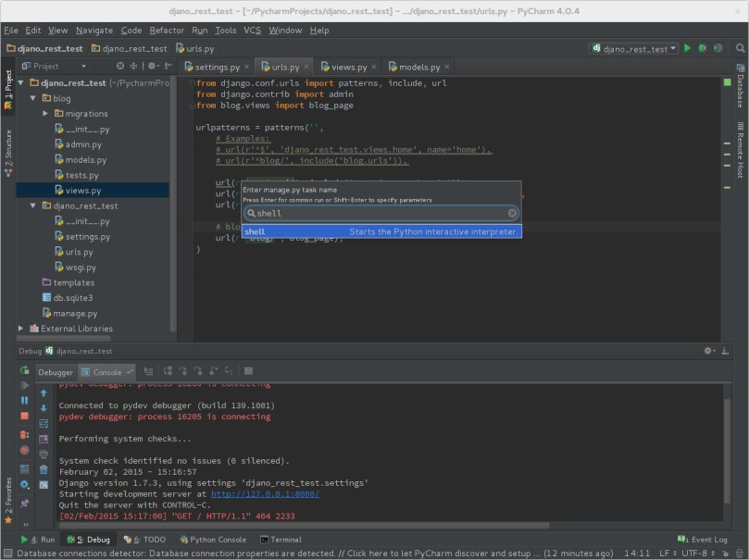Toggle Mute Breakpoints in Debug panel
The image size is (749, 560).
tap(24, 450)
